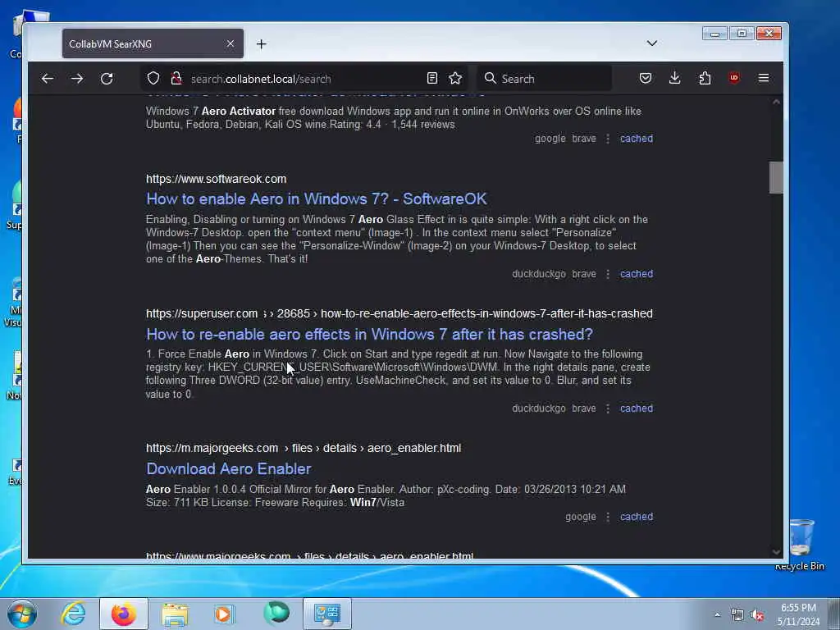Open cached link of Aero Enabler result
This screenshot has height=630, width=840.
pos(637,517)
